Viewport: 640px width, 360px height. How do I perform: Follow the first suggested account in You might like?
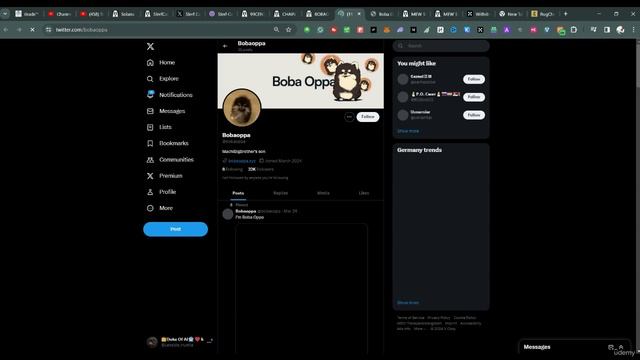pos(474,79)
